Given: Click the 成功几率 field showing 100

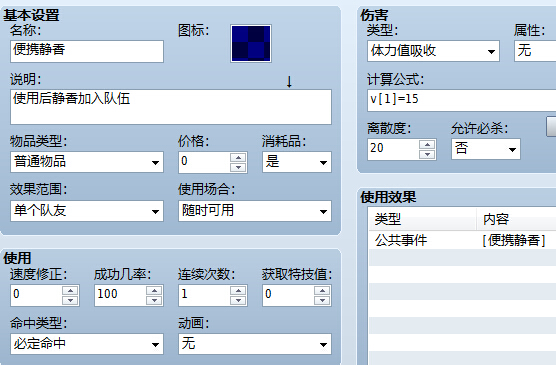Looking at the screenshot, I should point(121,295).
